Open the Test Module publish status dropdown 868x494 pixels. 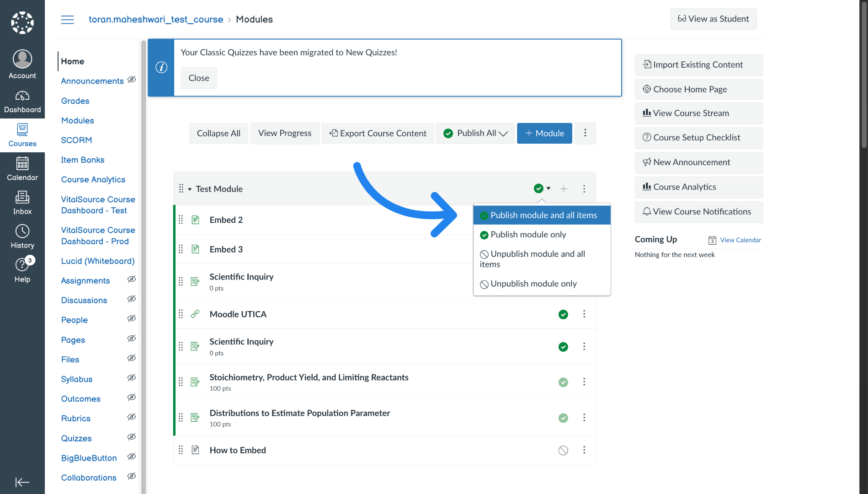coord(542,188)
